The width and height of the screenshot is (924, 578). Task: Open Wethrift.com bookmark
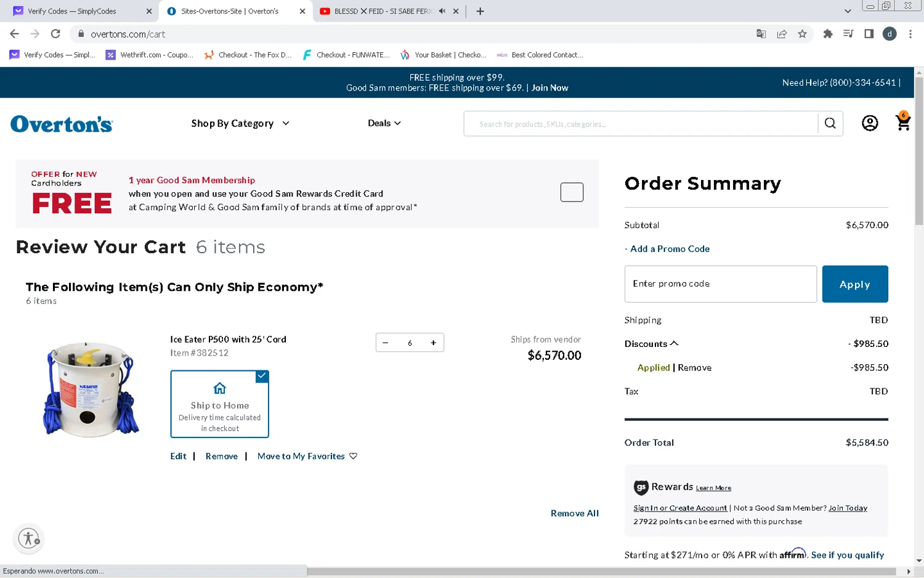tap(150, 55)
